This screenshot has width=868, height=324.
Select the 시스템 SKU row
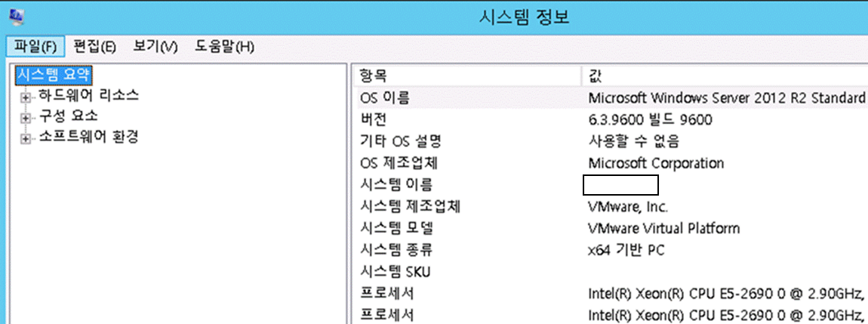tap(611, 271)
